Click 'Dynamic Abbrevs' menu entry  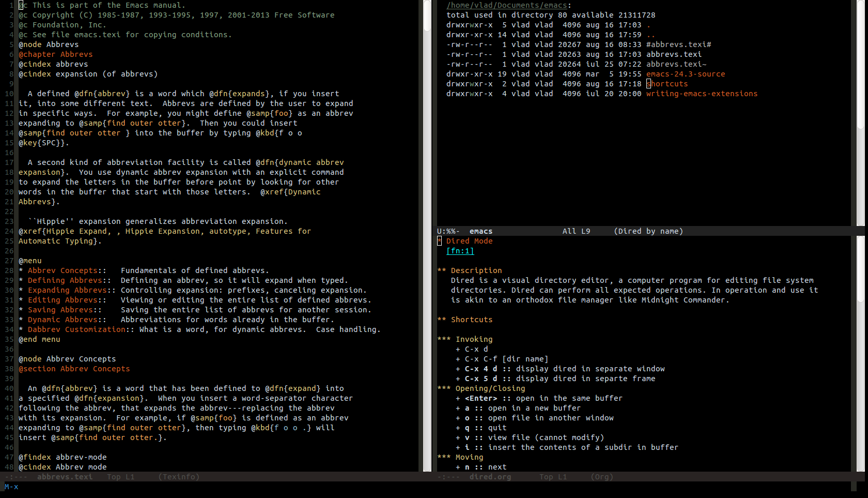(63, 320)
